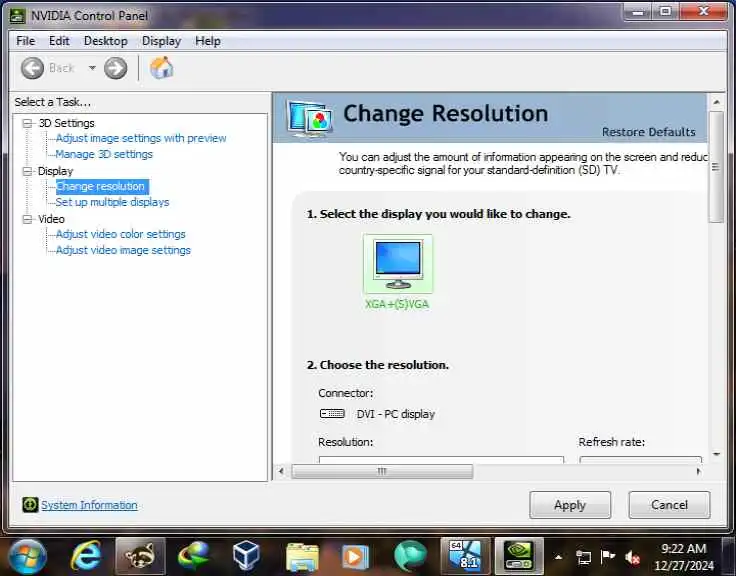Click the Cancel button
Viewport: 736px width, 576px height.
pyautogui.click(x=669, y=505)
